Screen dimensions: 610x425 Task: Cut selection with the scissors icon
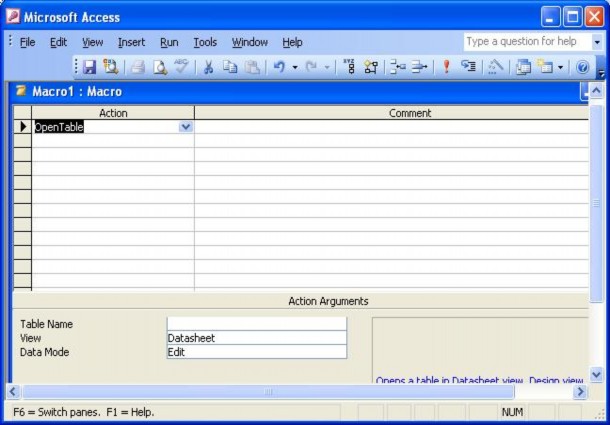coord(209,67)
